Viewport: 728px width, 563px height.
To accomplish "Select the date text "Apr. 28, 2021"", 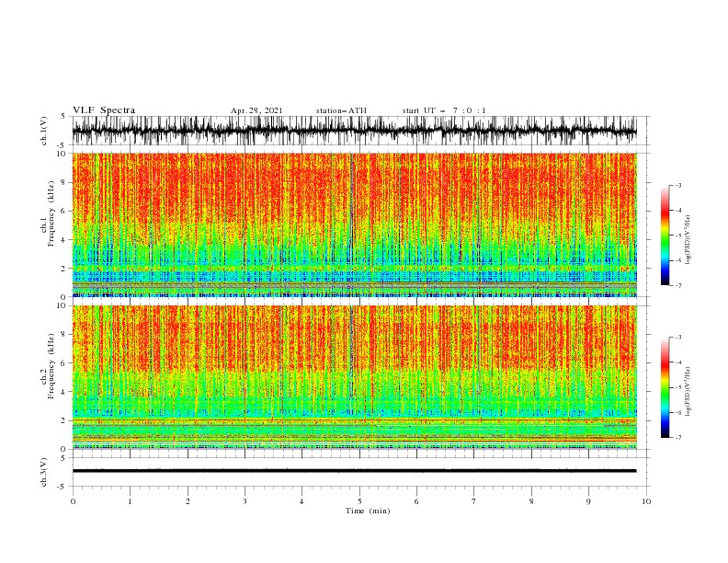I will tap(256, 110).
